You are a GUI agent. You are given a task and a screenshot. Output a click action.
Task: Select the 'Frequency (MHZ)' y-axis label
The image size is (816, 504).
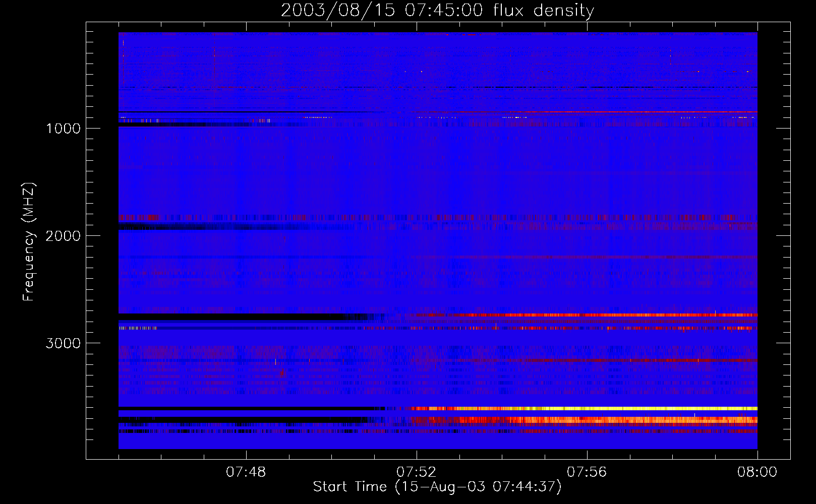click(x=29, y=242)
